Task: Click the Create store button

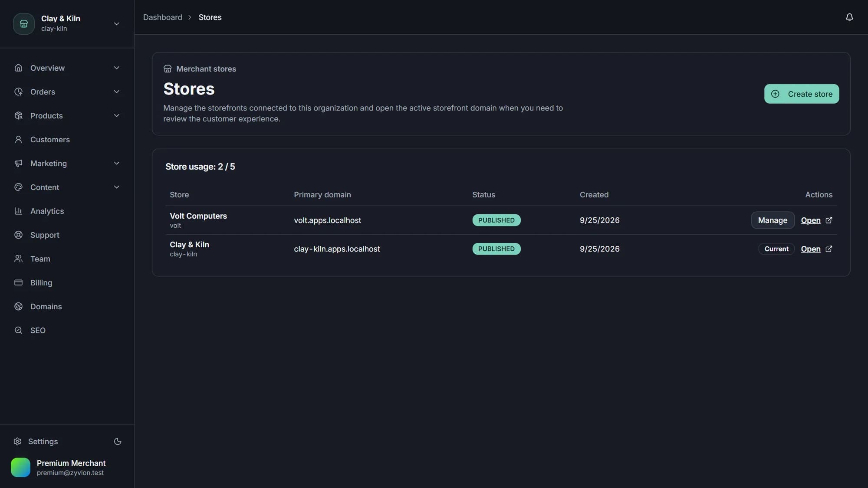Action: click(x=801, y=94)
